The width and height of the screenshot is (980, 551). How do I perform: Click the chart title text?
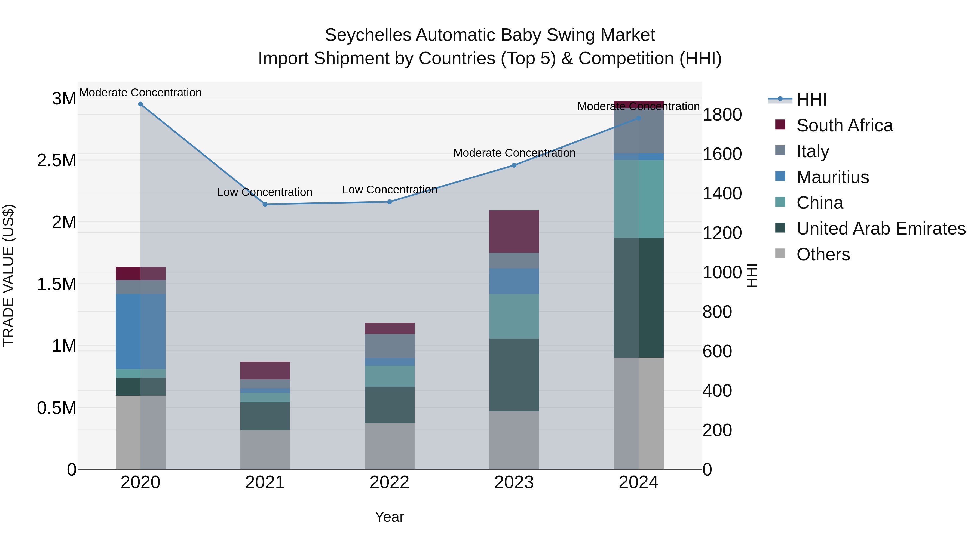[490, 47]
